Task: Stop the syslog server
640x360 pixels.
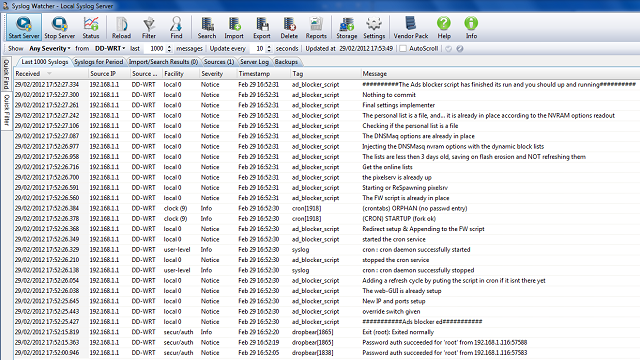Action: click(x=60, y=27)
